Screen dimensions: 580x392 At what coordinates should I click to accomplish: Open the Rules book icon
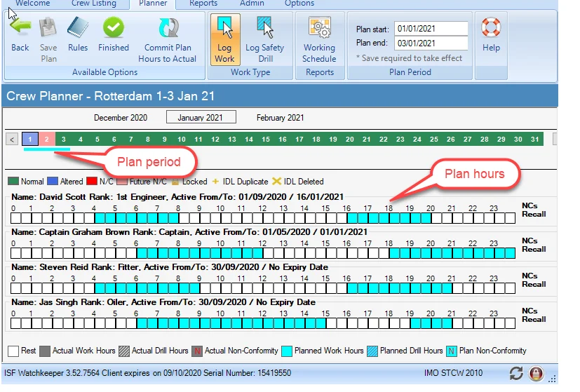pyautogui.click(x=78, y=28)
